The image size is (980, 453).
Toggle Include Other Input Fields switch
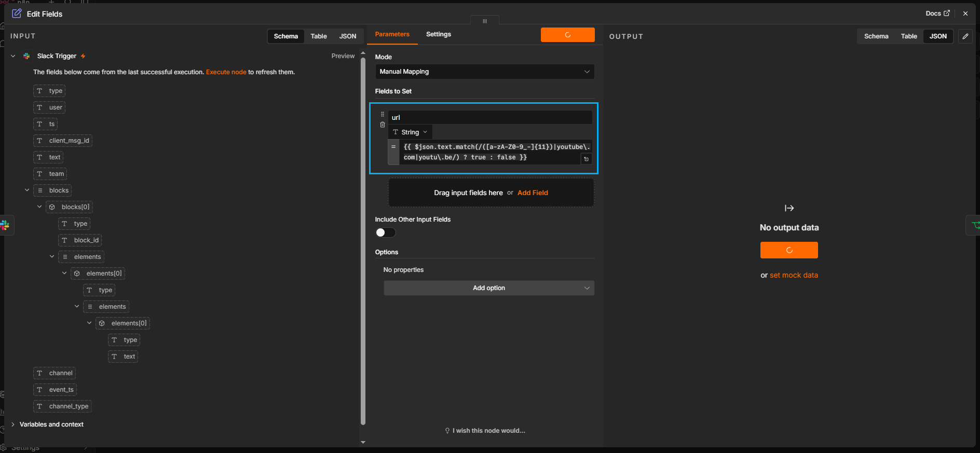tap(386, 232)
